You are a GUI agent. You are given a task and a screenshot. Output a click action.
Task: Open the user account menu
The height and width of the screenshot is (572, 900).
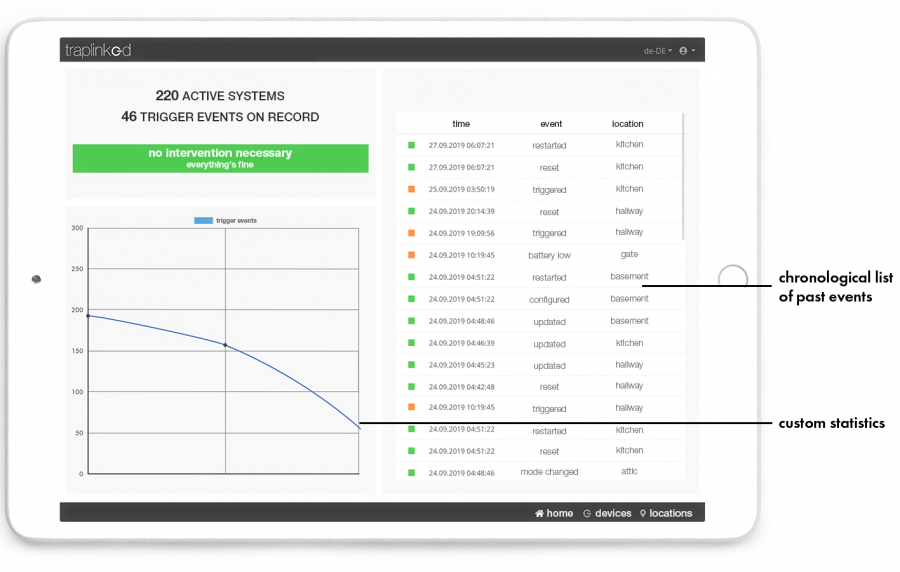(x=687, y=51)
